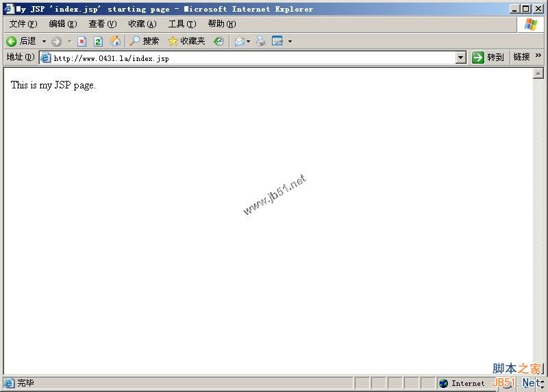Expand the address bar URL dropdown
This screenshot has width=548, height=392.
pyautogui.click(x=461, y=58)
